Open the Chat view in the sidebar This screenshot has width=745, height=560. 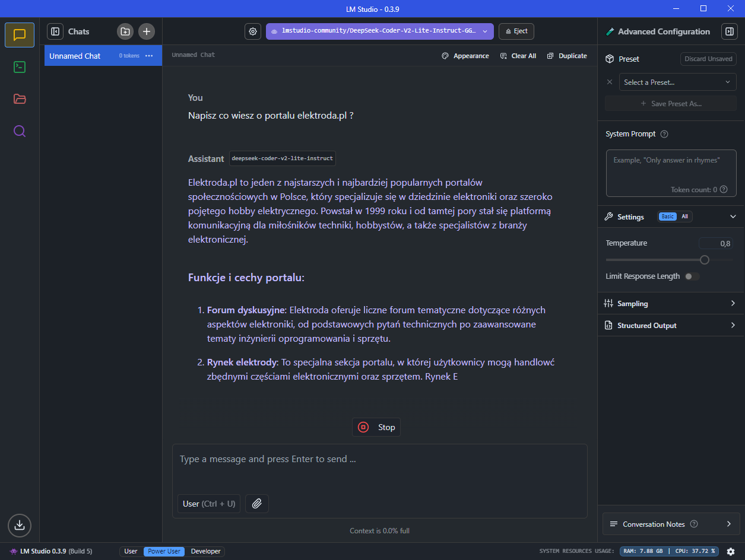click(20, 34)
